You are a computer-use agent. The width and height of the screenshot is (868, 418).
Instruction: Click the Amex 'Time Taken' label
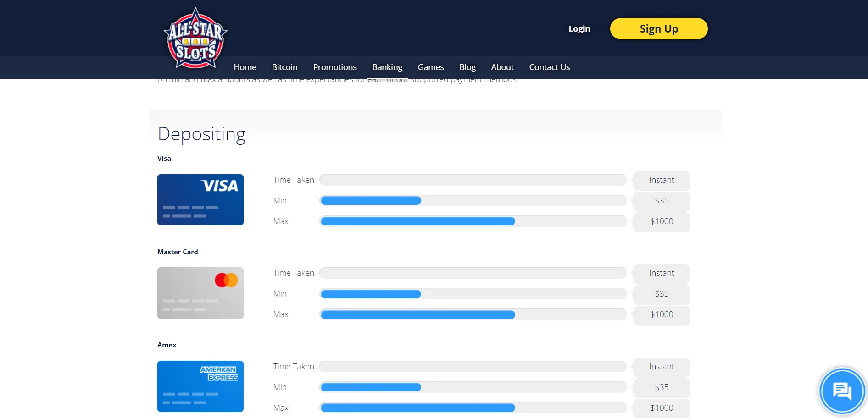294,367
